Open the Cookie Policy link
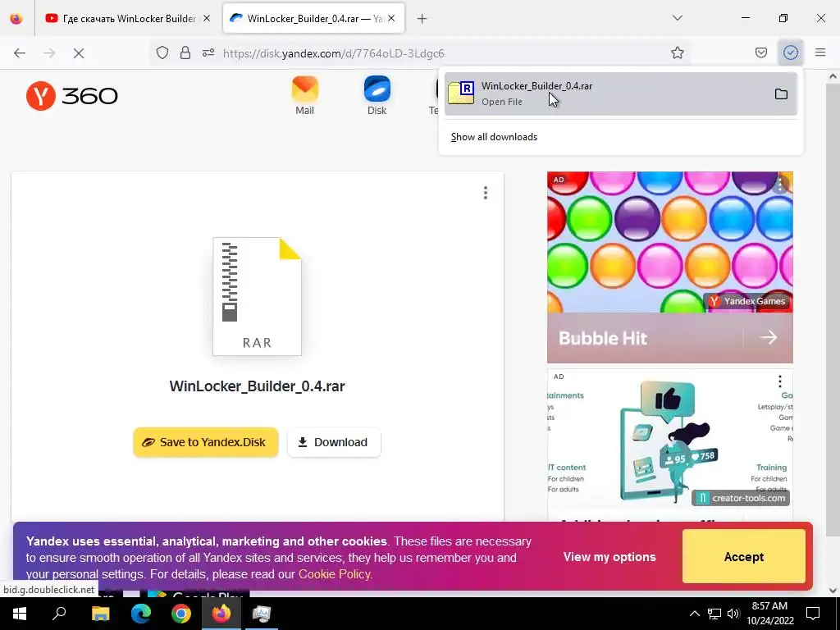 pyautogui.click(x=334, y=574)
